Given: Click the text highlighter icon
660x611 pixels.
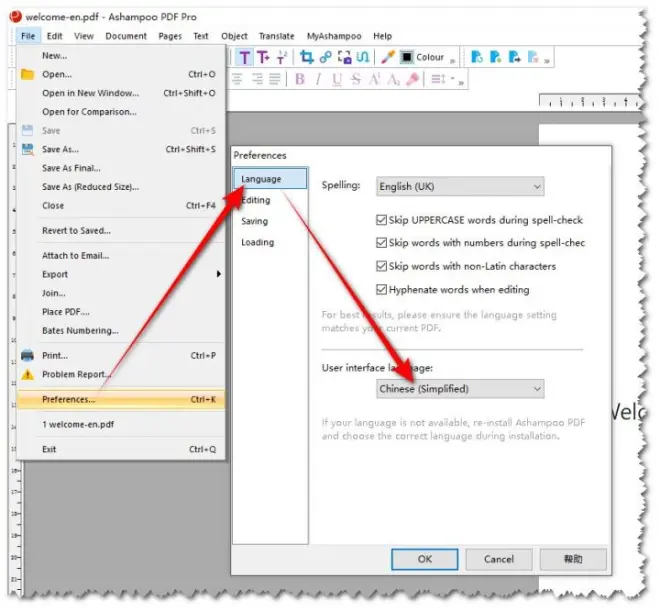Looking at the screenshot, I should point(412,79).
